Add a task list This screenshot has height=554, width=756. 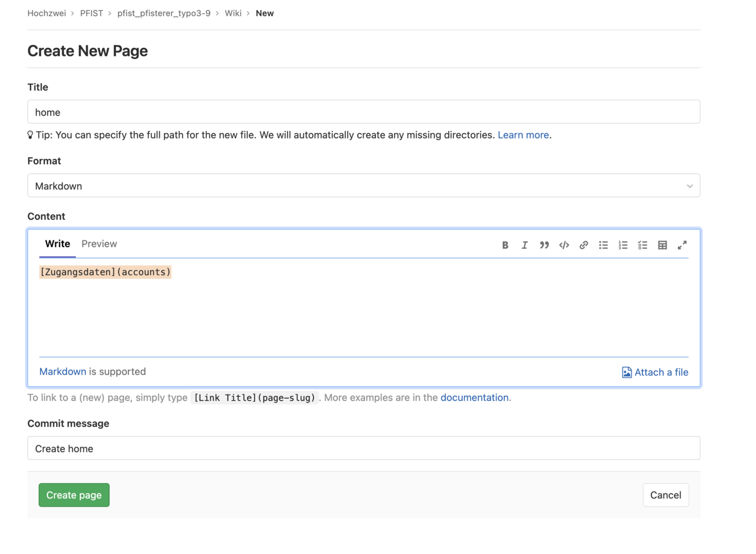point(642,245)
